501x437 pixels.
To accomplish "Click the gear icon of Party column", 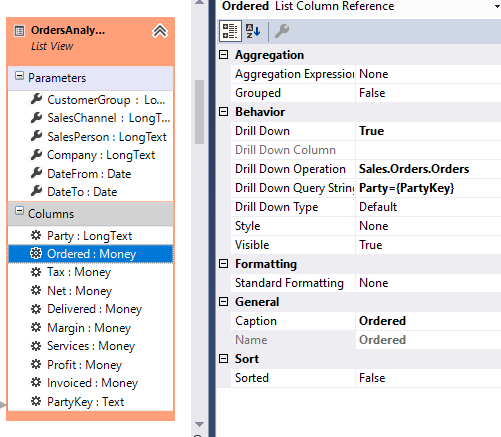I will 36,235.
